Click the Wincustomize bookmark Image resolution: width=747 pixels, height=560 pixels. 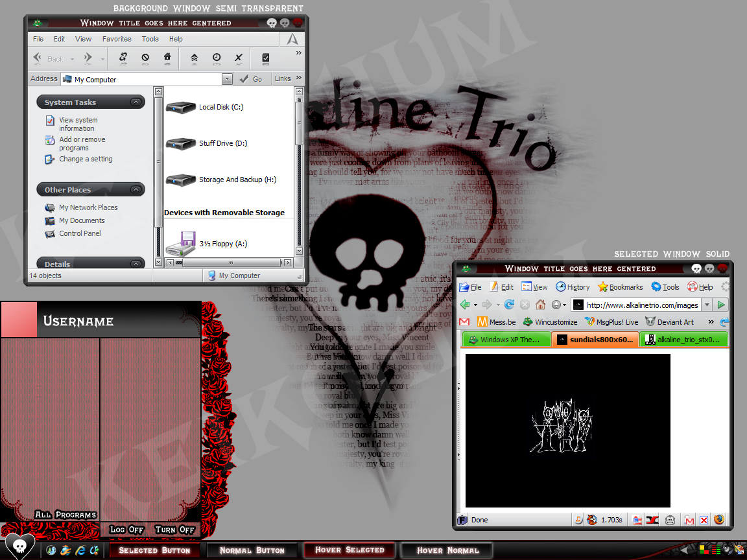pos(551,322)
